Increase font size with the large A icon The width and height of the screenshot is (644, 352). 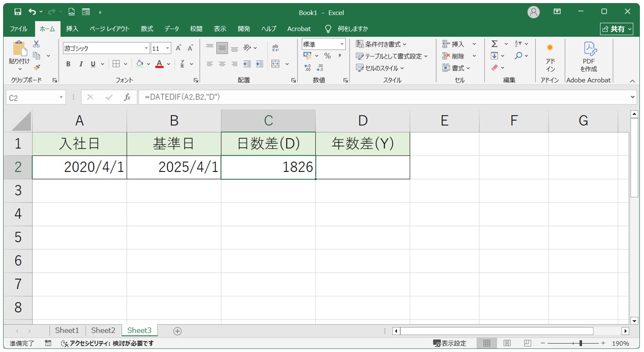coord(178,48)
